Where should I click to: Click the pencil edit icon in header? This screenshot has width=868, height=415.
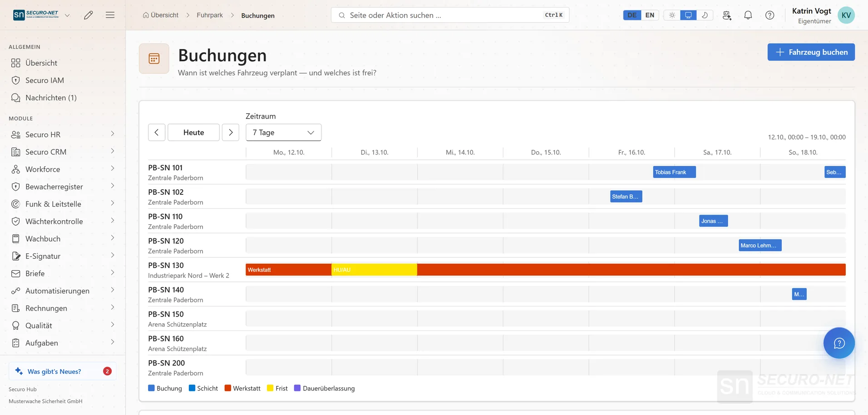pyautogui.click(x=89, y=15)
